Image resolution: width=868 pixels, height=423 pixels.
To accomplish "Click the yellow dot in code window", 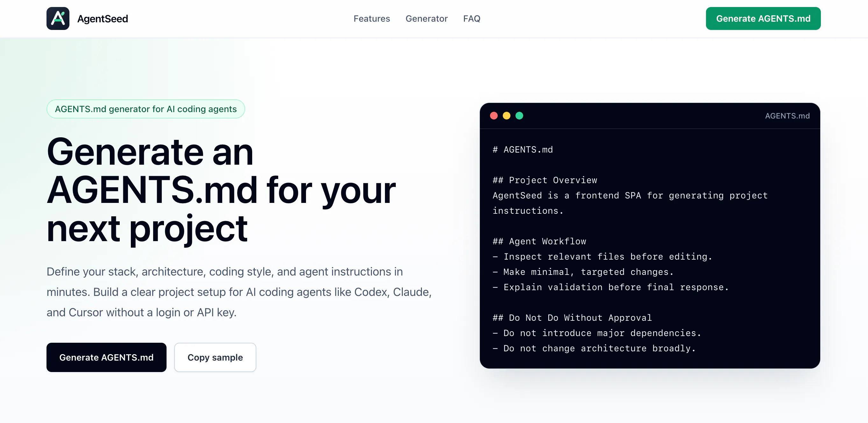I will click(507, 116).
